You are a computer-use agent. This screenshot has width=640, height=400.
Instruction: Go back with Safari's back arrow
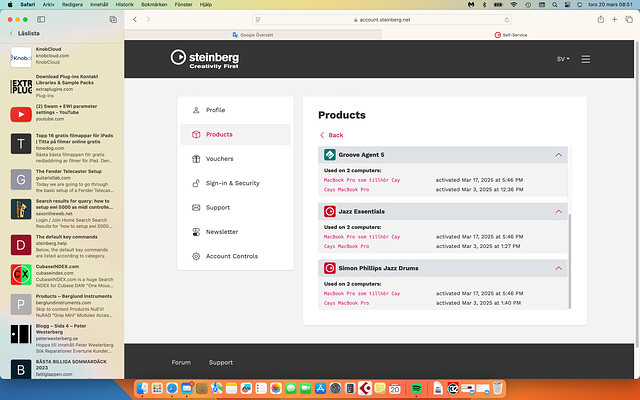coord(135,20)
